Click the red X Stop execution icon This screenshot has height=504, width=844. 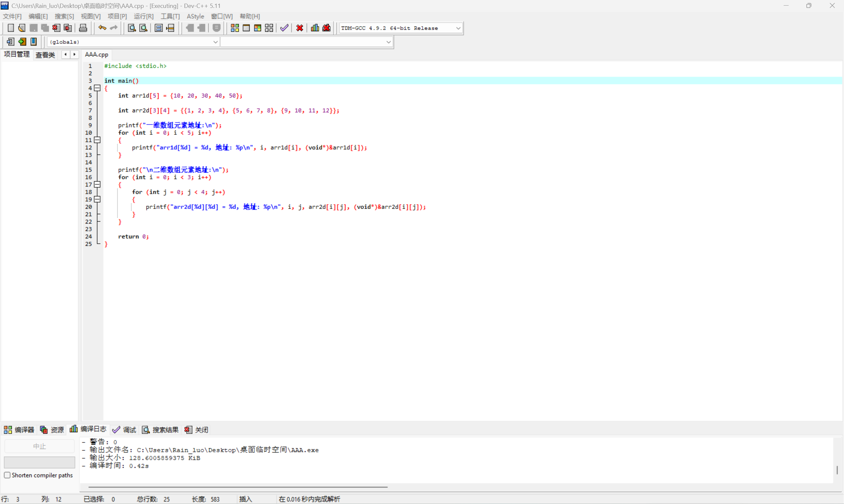pos(300,28)
